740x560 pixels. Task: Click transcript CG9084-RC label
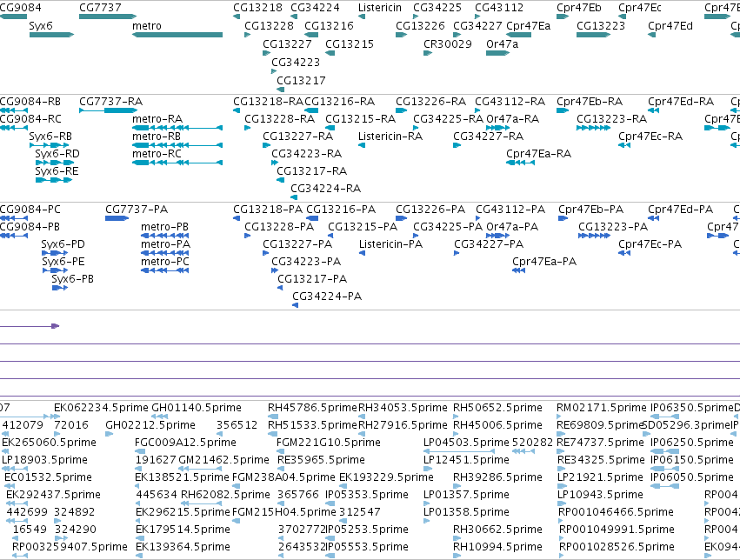click(x=30, y=119)
